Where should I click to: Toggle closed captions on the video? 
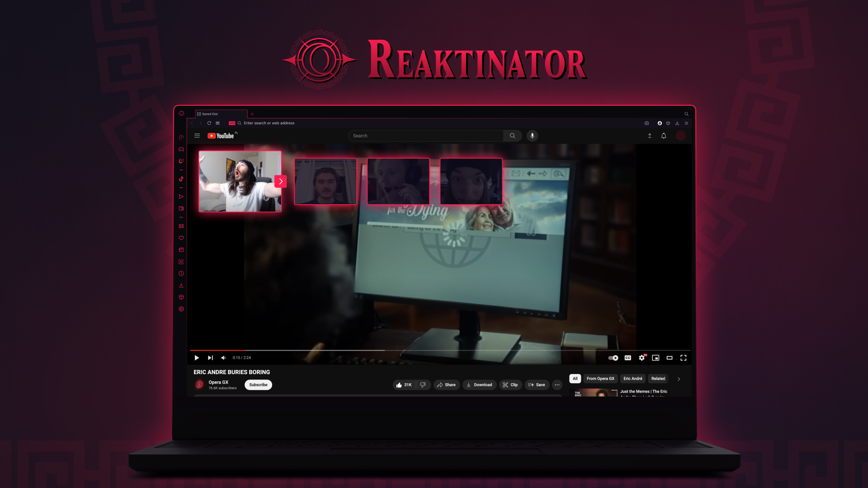627,358
